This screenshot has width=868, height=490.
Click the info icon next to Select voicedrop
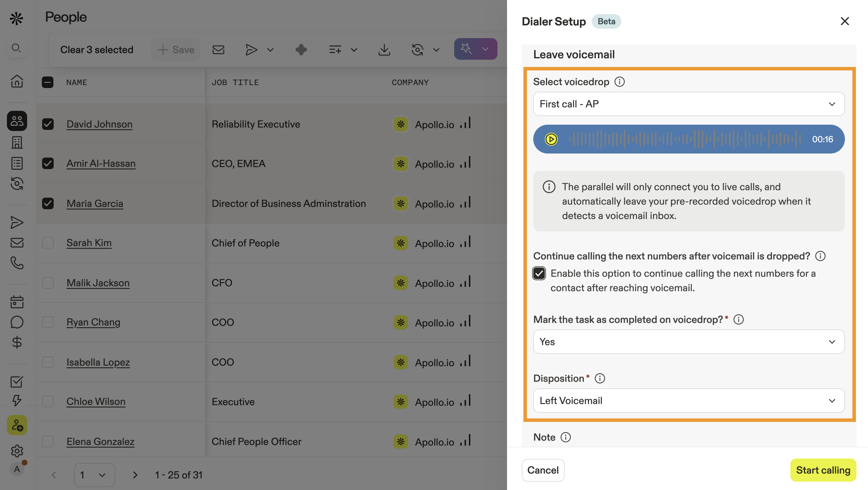tap(619, 82)
